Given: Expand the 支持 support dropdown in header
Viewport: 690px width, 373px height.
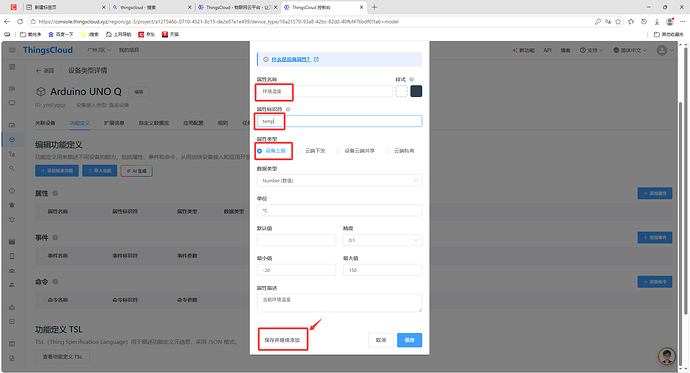Looking at the screenshot, I should tap(591, 50).
